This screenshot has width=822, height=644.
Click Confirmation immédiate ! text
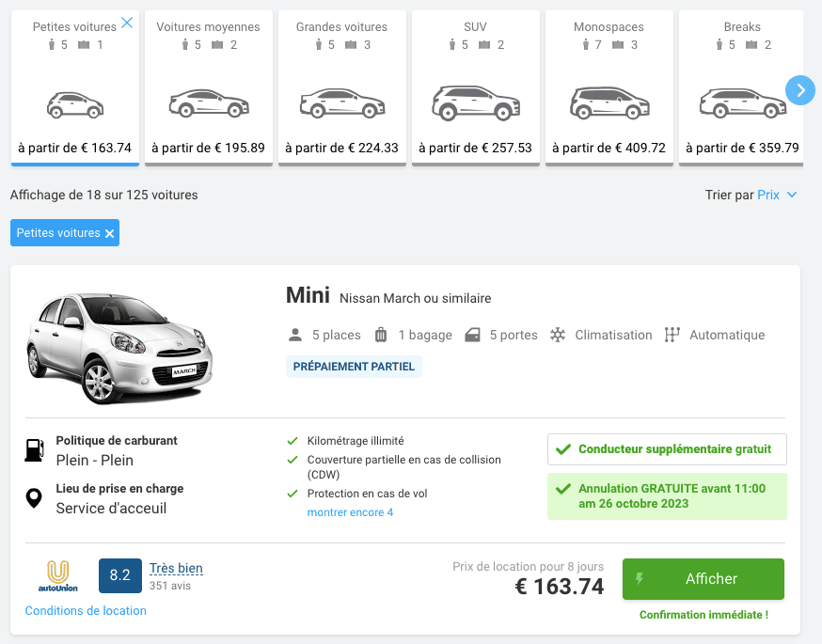(703, 615)
